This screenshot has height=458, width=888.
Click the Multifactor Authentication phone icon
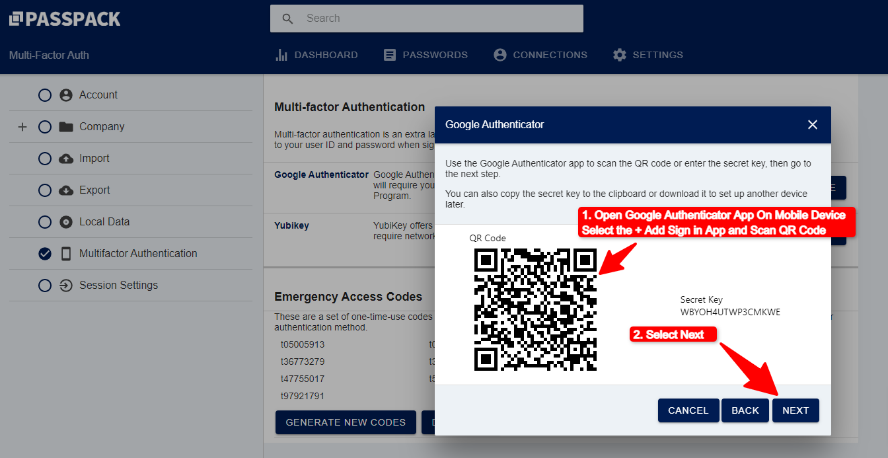(x=66, y=254)
